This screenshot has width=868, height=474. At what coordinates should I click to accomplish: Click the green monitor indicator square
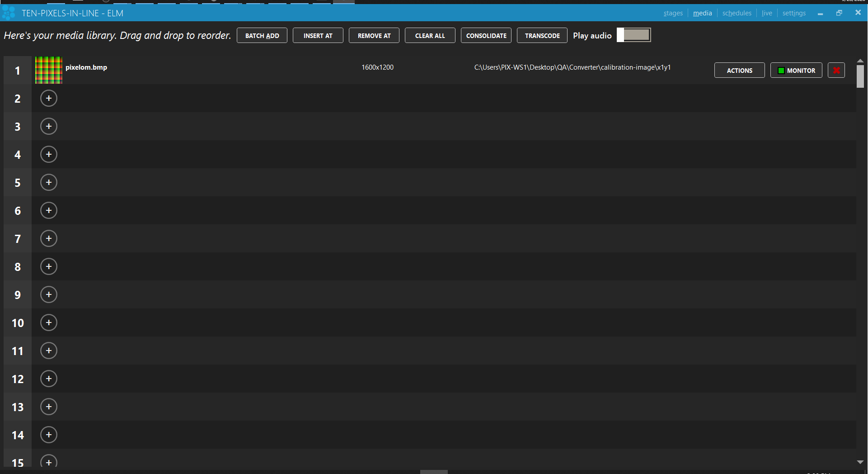(780, 70)
